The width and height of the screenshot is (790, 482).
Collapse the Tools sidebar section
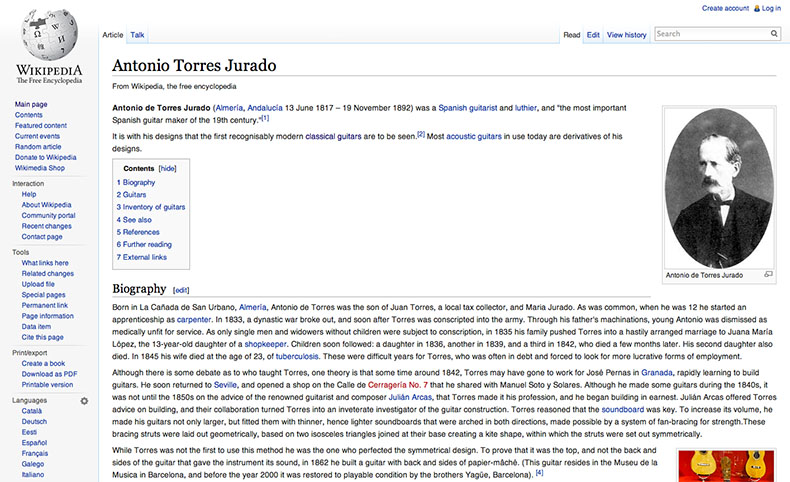pyautogui.click(x=21, y=252)
